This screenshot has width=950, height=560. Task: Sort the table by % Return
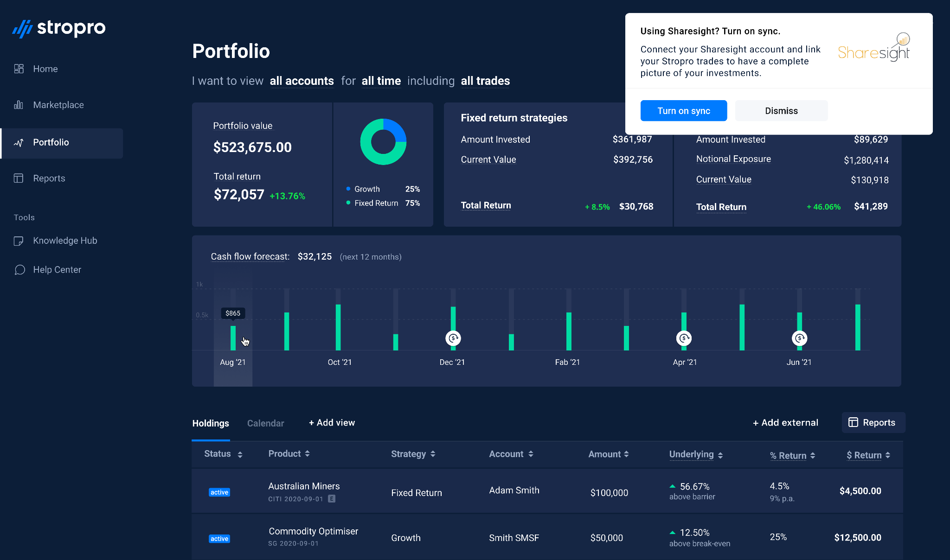pos(792,455)
